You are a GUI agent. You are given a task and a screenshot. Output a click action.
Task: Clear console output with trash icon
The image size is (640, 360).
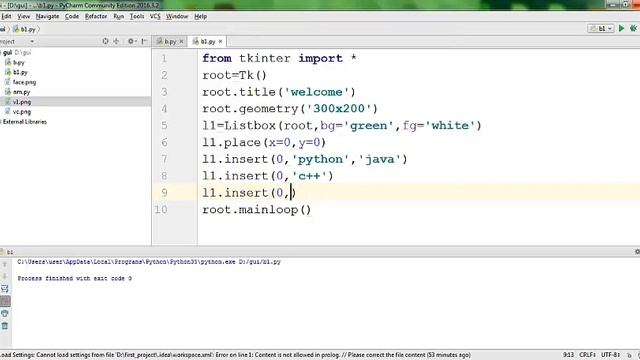tap(5, 326)
